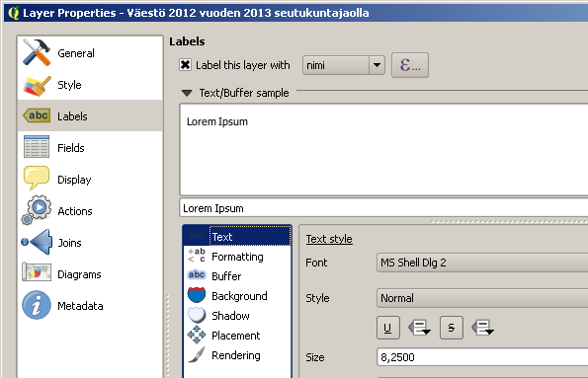Open the Diagrams chart icon
Viewport: 588px width, 378px height.
pyautogui.click(x=37, y=272)
